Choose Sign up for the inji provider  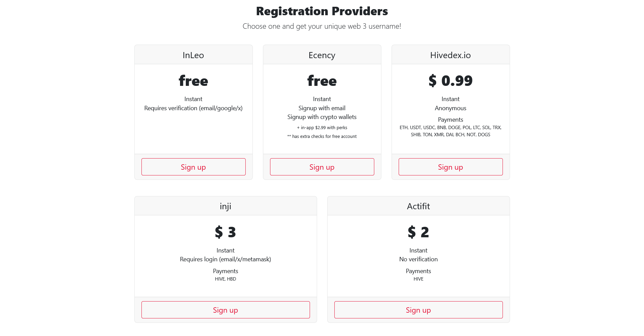tap(225, 310)
